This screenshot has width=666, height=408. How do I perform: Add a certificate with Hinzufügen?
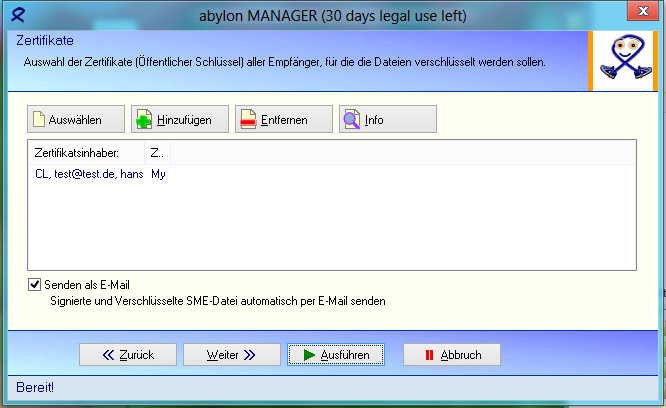coord(181,120)
